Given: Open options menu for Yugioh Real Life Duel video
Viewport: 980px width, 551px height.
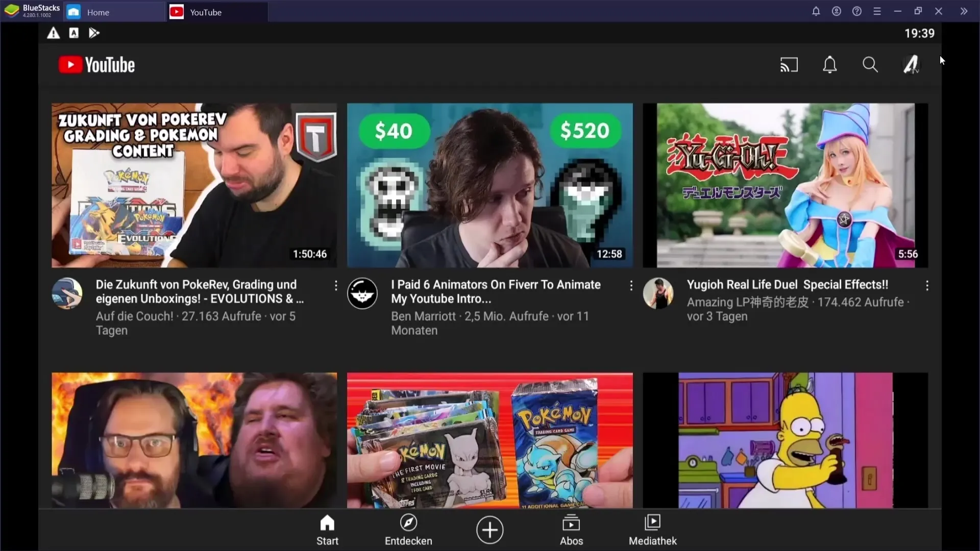Looking at the screenshot, I should tap(927, 286).
